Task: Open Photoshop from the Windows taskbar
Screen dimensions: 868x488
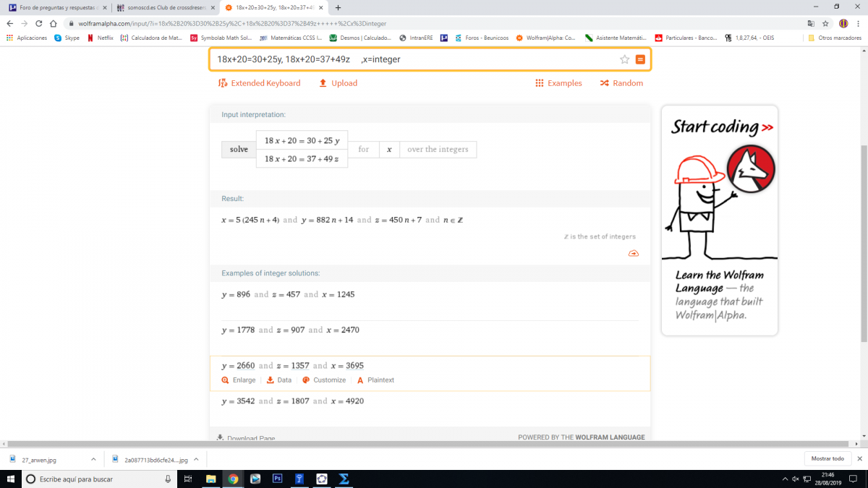Action: click(x=277, y=479)
